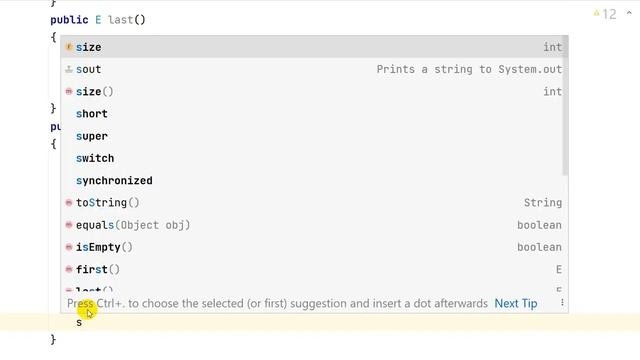This screenshot has height=360, width=640.
Task: Click the field icon beside size
Action: (69, 47)
